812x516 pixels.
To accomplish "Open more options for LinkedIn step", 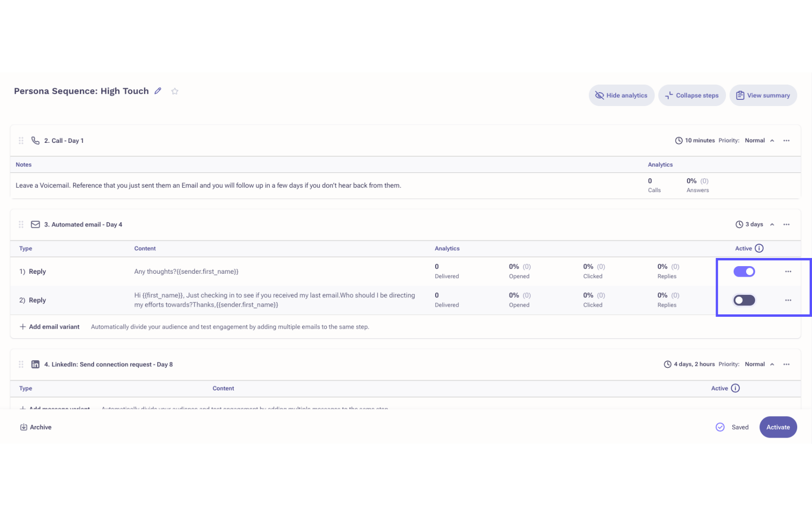I will click(786, 365).
